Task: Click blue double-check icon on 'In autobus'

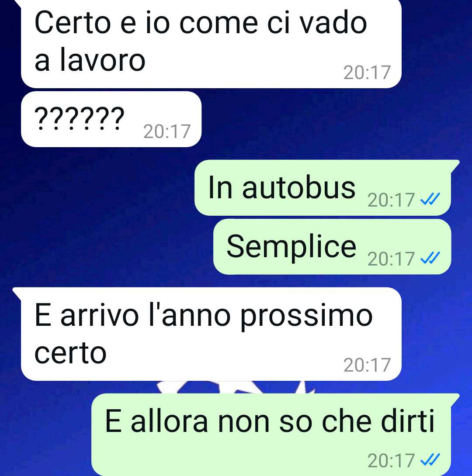Action: [430, 200]
